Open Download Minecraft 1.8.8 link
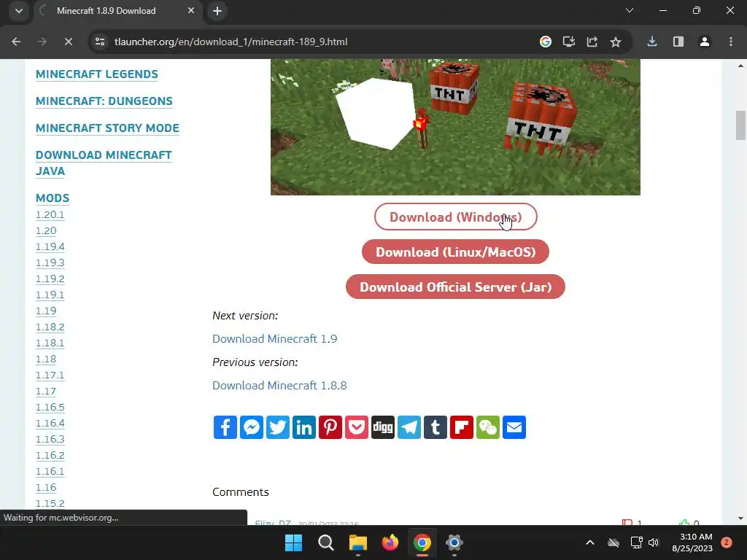 279,385
